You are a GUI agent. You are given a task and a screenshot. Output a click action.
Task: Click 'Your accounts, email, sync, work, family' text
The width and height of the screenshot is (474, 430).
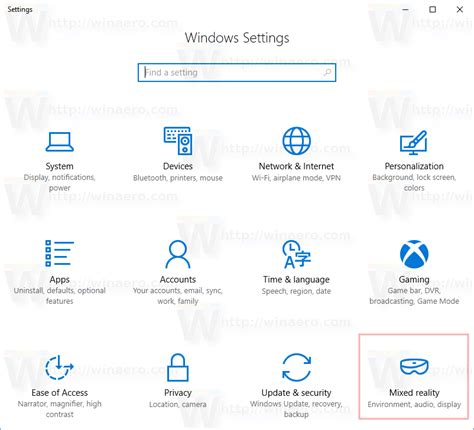(178, 296)
